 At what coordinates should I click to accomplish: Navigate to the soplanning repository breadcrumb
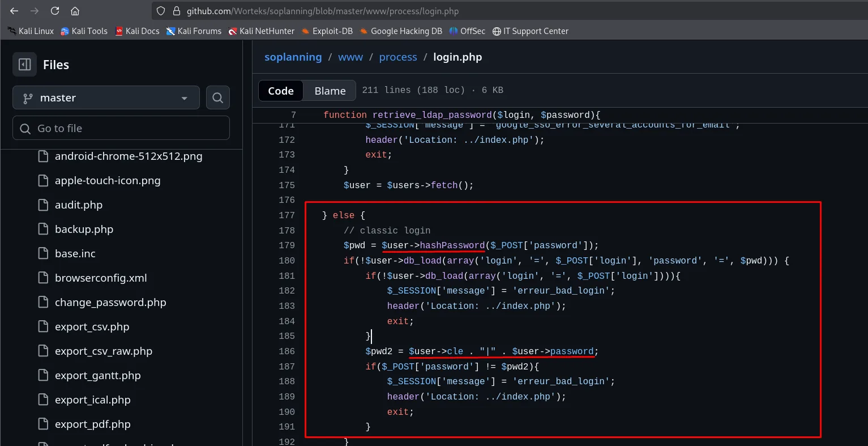[293, 57]
